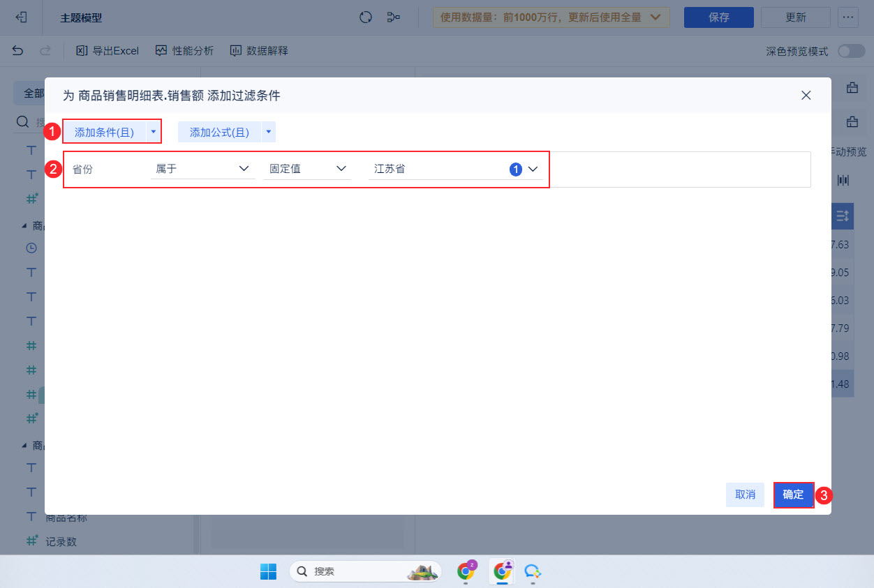Open the data lineage diagram icon

click(394, 17)
